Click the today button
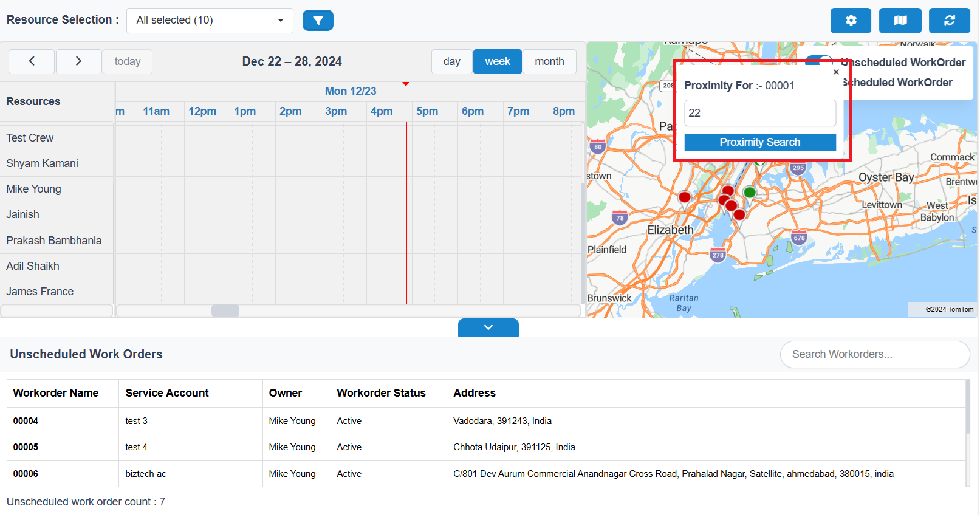The height and width of the screenshot is (517, 980). [x=128, y=61]
